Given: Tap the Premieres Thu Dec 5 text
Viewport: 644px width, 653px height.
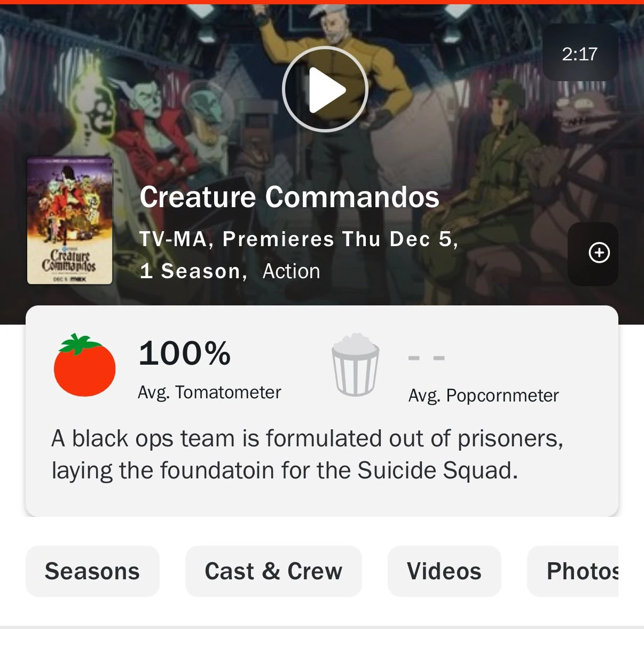Looking at the screenshot, I should click(x=341, y=239).
